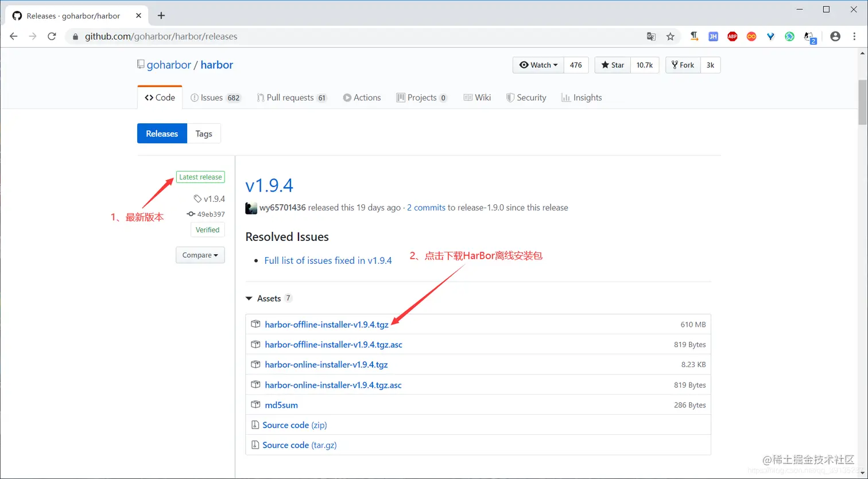
Task: Click the JH browser extension icon
Action: pyautogui.click(x=713, y=36)
